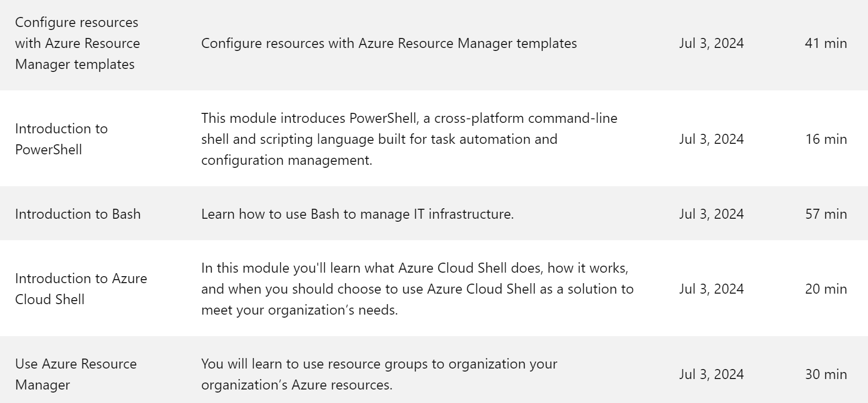Viewport: 868px width, 403px height.
Task: Open Introduction to Azure Cloud Shell module
Action: click(x=81, y=289)
